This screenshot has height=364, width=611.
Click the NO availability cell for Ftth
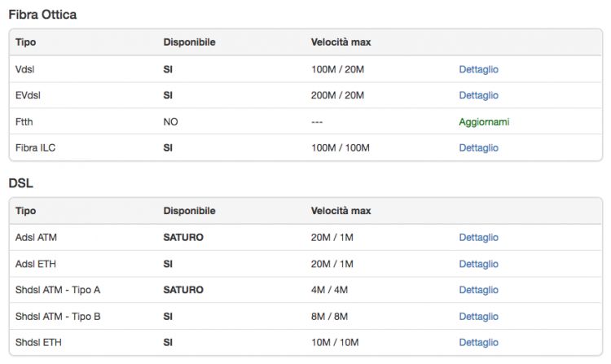pyautogui.click(x=170, y=121)
